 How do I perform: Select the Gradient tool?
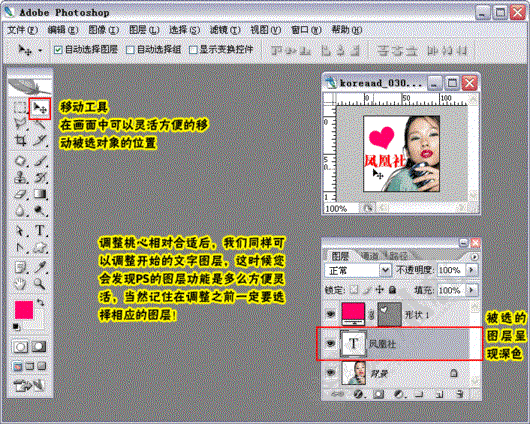click(x=40, y=194)
